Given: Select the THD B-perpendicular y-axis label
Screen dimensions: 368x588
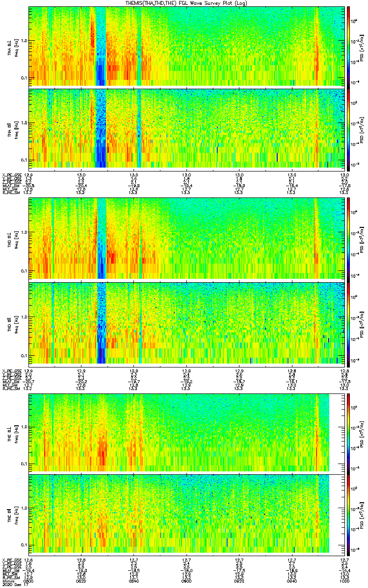Looking at the screenshot, I should point(10,240).
